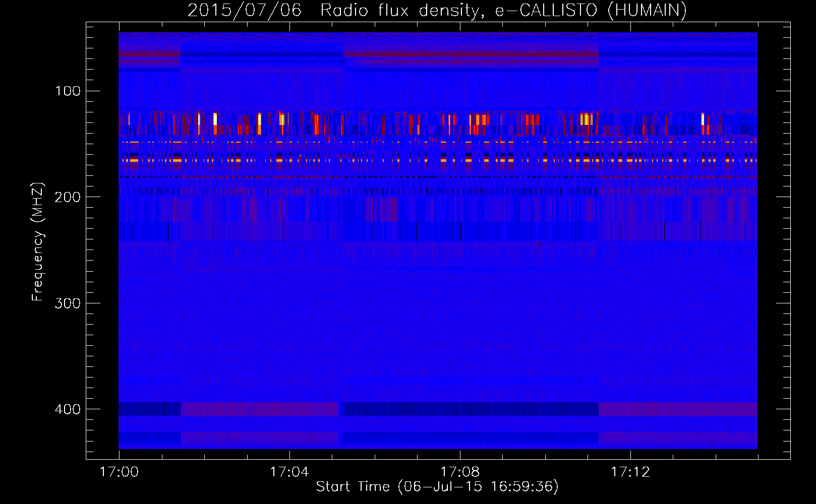Viewport: 816px width, 504px height.
Task: Select the '400' frequency axis label
Action: coord(68,409)
